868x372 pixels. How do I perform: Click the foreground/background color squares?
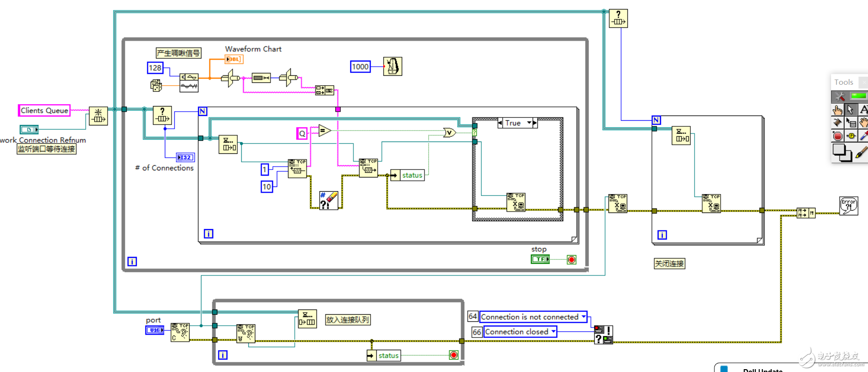click(x=842, y=152)
